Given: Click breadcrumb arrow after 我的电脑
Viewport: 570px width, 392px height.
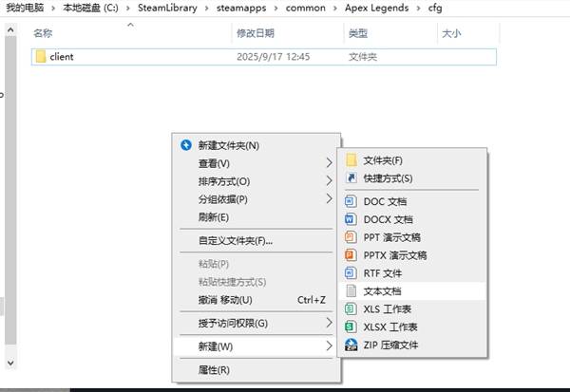Looking at the screenshot, I should (53, 9).
